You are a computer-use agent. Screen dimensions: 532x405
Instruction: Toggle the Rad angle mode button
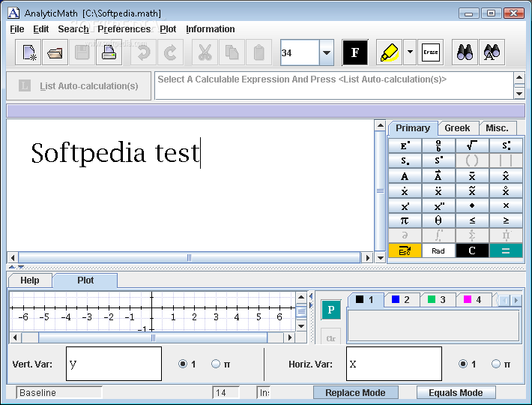[x=438, y=250]
